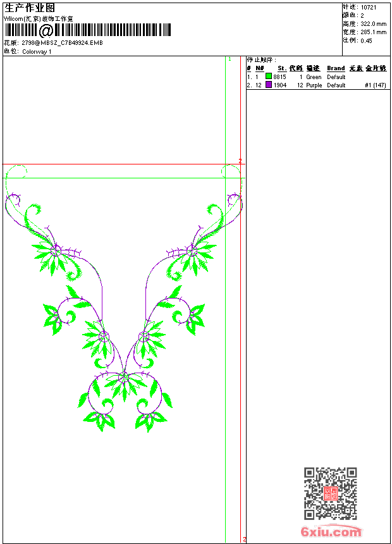392x544 pixels.
Task: Click the 'Green' description cell
Action: tap(314, 77)
